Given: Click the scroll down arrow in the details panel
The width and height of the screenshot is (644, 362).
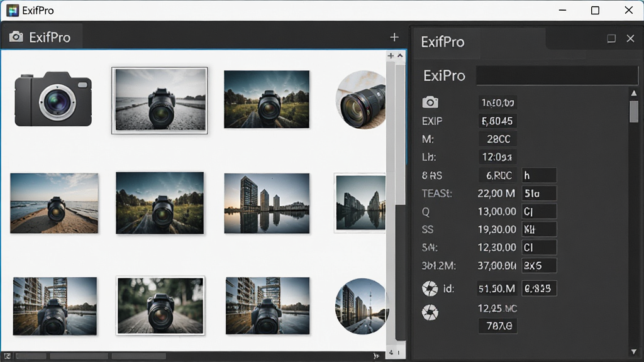Looking at the screenshot, I should click(x=634, y=352).
